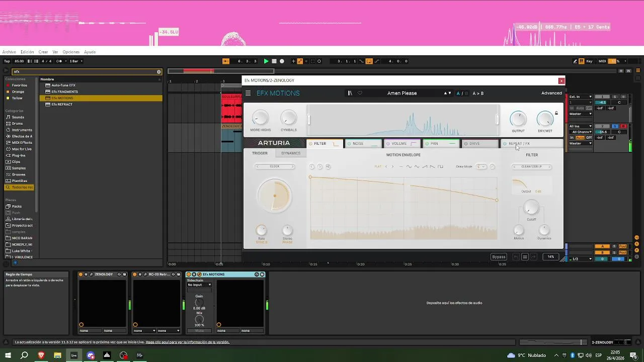
Task: Toggle the MIDI map mode button
Action: [x=602, y=61]
